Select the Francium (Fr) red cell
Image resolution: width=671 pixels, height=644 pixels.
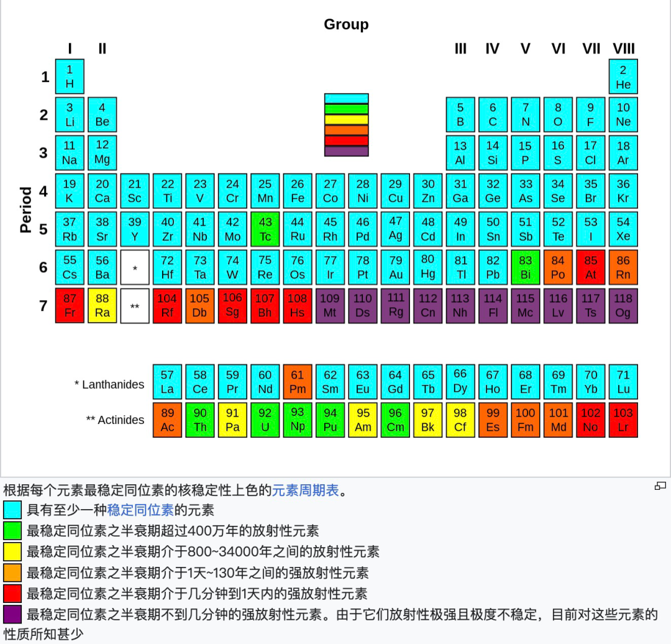pyautogui.click(x=70, y=305)
